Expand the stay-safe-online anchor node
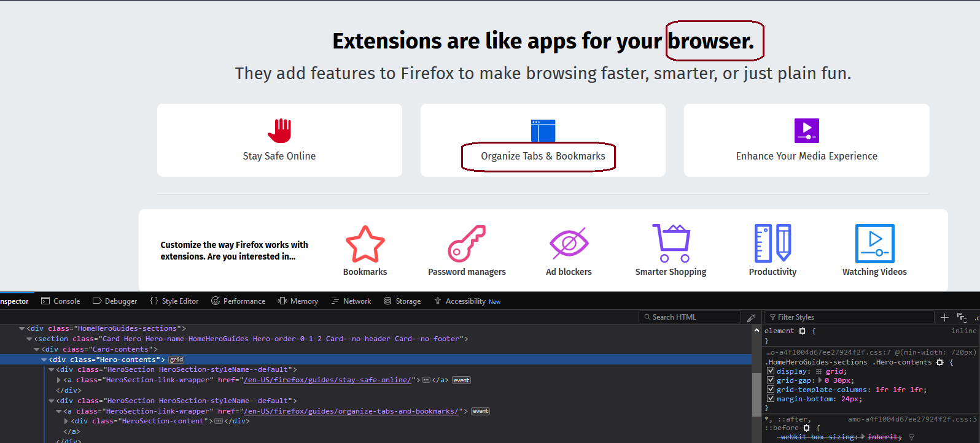 59,380
